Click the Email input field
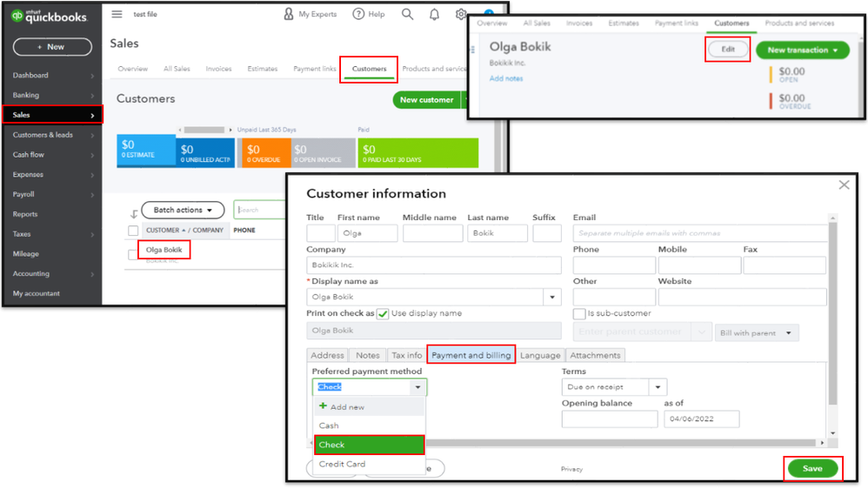Screen dimensions: 868x489 click(x=700, y=233)
